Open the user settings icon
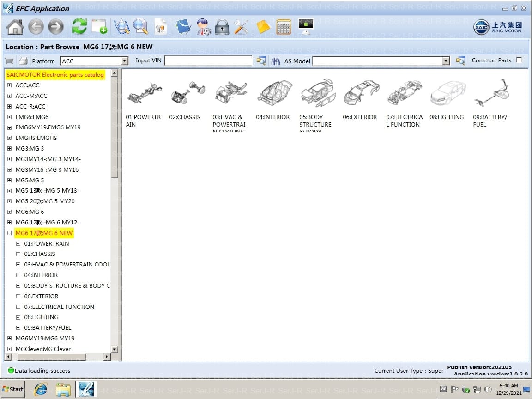 point(204,27)
